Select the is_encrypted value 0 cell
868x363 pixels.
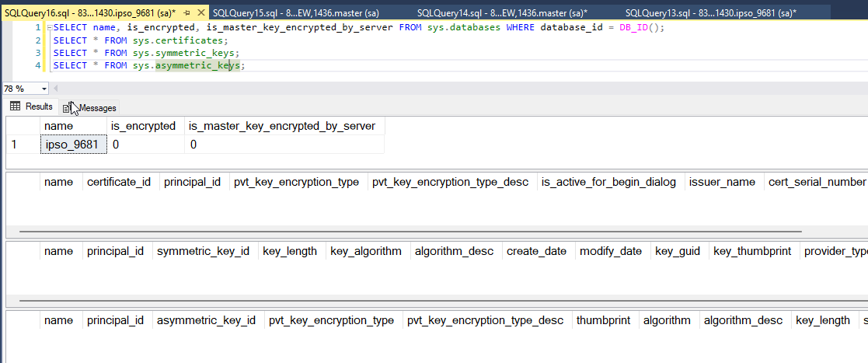pos(145,145)
